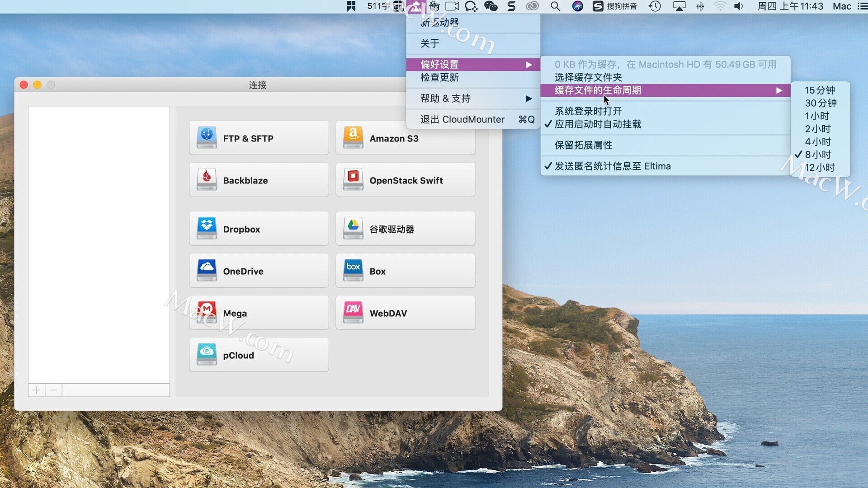The height and width of the screenshot is (488, 868).
Task: Open the Notification Center list icon
Action: 862,6
